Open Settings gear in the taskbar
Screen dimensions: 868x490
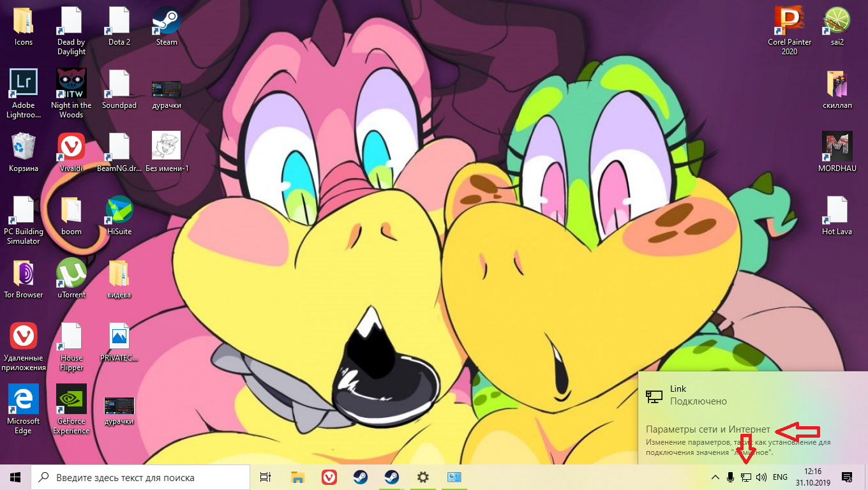[x=423, y=477]
